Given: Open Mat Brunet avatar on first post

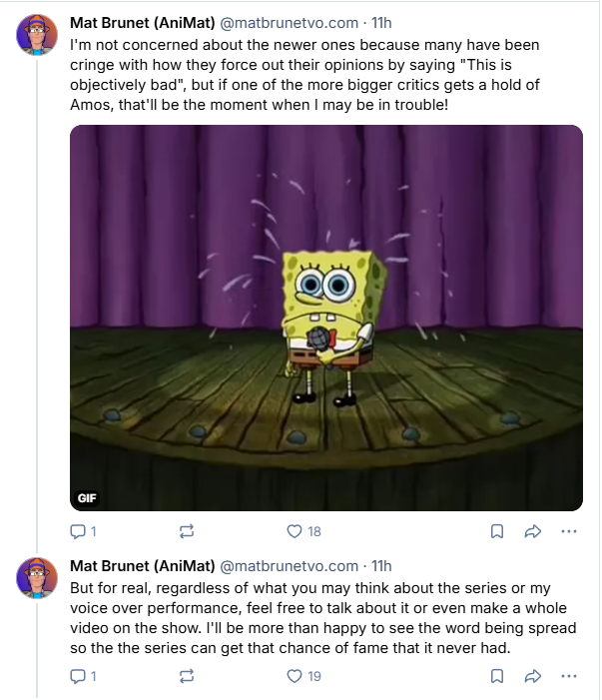Looking at the screenshot, I should pos(37,35).
